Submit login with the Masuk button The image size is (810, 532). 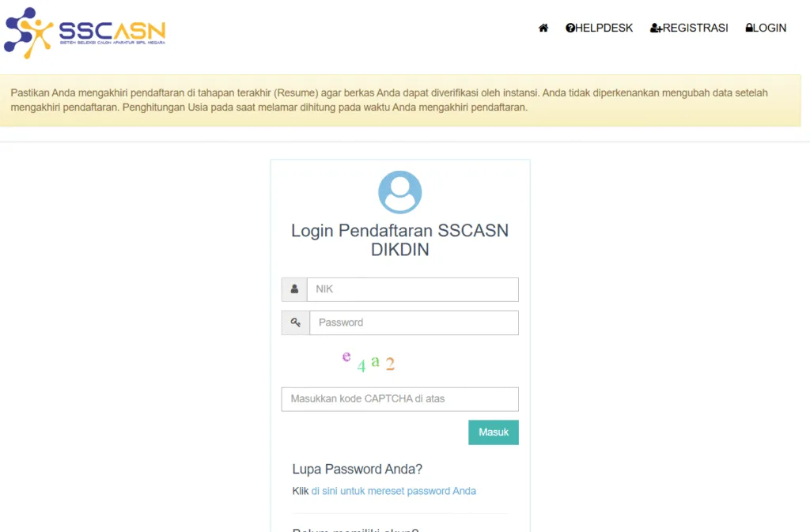(494, 432)
